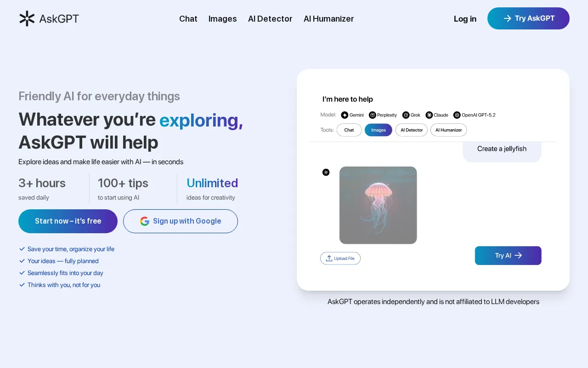Image resolution: width=588 pixels, height=368 pixels.
Task: Click checkmark beside 'Save your time, organize your life'
Action: 22,249
